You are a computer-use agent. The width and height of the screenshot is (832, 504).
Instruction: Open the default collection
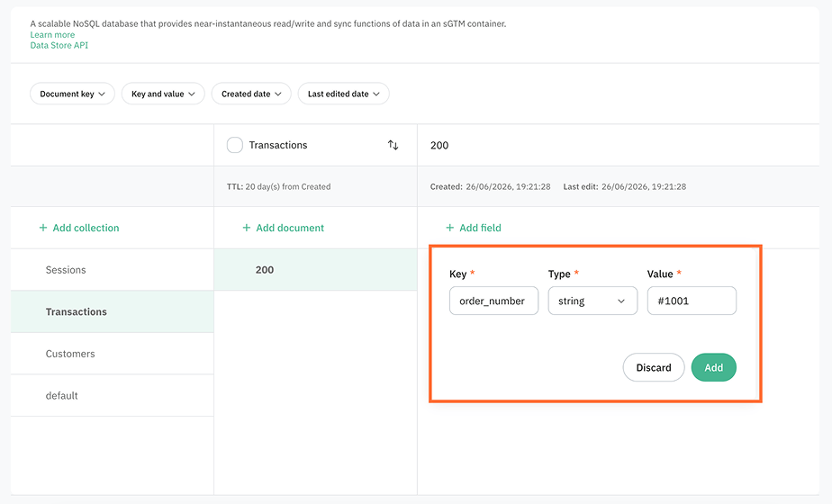[112, 396]
